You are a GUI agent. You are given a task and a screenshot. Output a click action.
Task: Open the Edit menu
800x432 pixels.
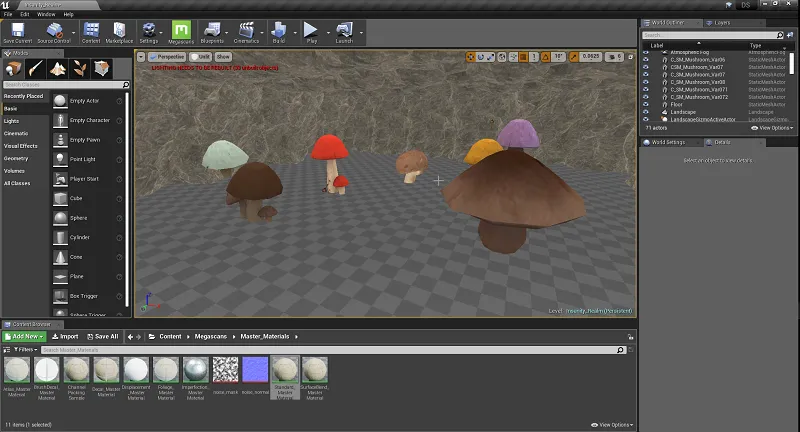[x=24, y=14]
